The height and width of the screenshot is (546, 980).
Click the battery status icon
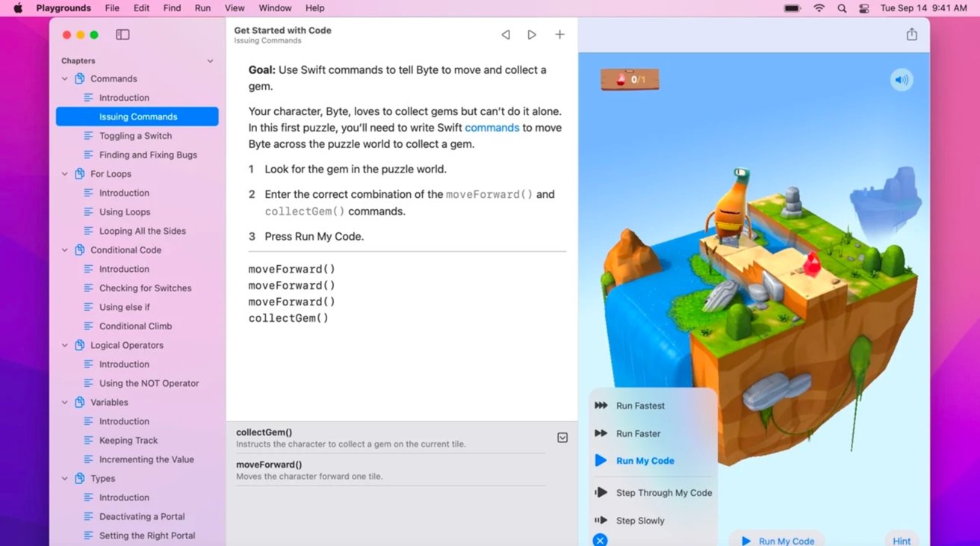pos(792,8)
